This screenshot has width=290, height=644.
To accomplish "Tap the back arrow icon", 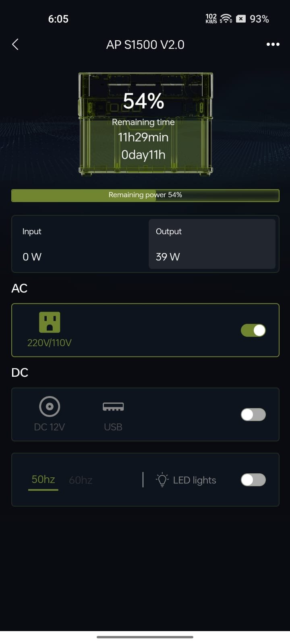I will click(15, 44).
